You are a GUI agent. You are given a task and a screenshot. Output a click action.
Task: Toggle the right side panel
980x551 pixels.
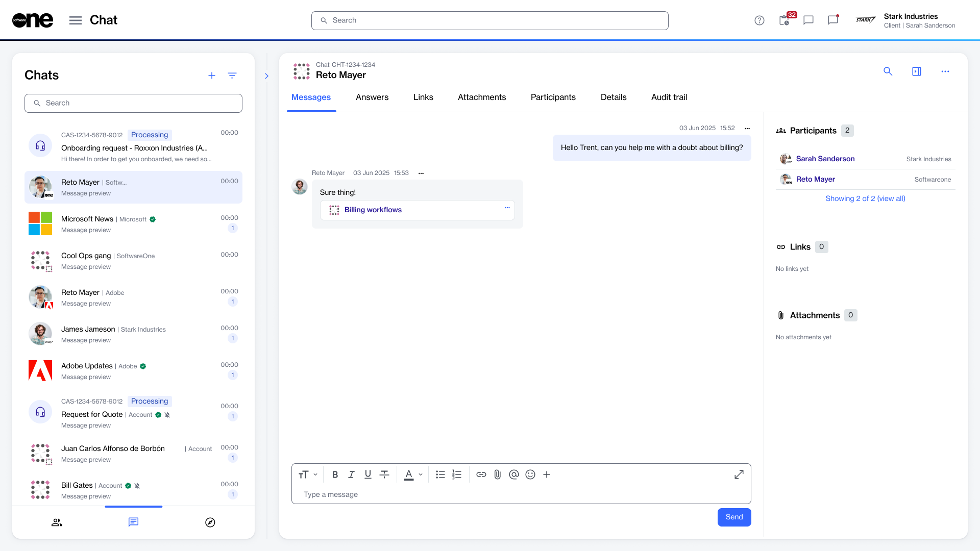[916, 71]
